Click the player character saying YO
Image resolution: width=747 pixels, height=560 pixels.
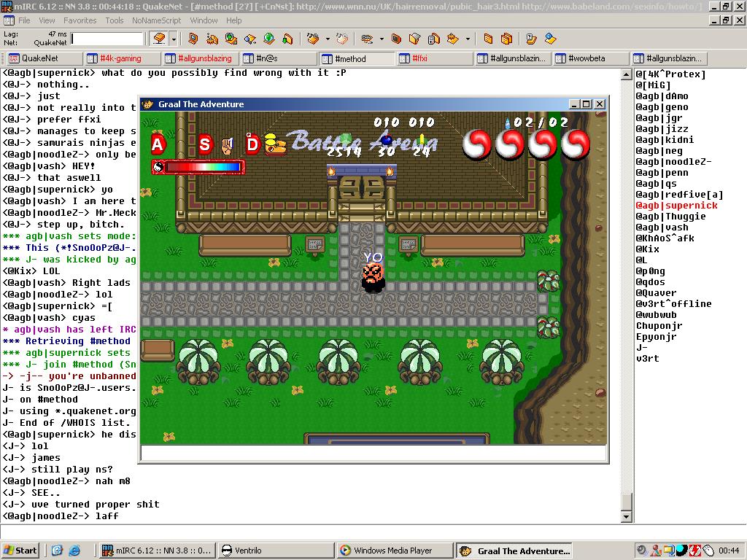tap(373, 278)
